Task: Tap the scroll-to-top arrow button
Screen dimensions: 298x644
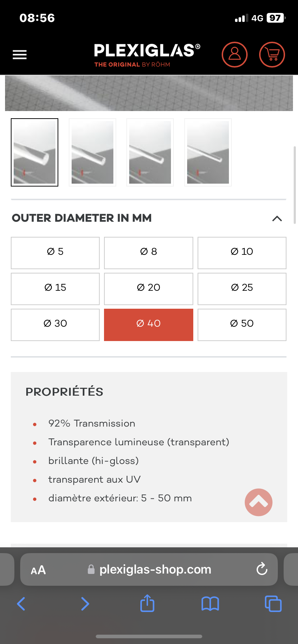Action: 258,502
